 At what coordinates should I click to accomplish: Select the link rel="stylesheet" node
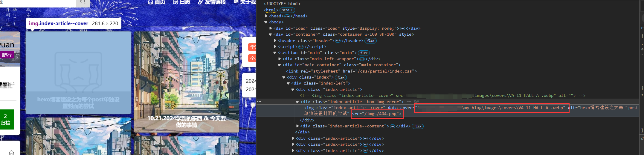click(351, 71)
